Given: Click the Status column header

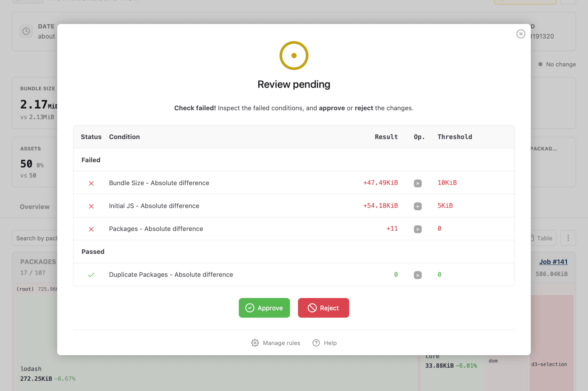Looking at the screenshot, I should point(91,137).
